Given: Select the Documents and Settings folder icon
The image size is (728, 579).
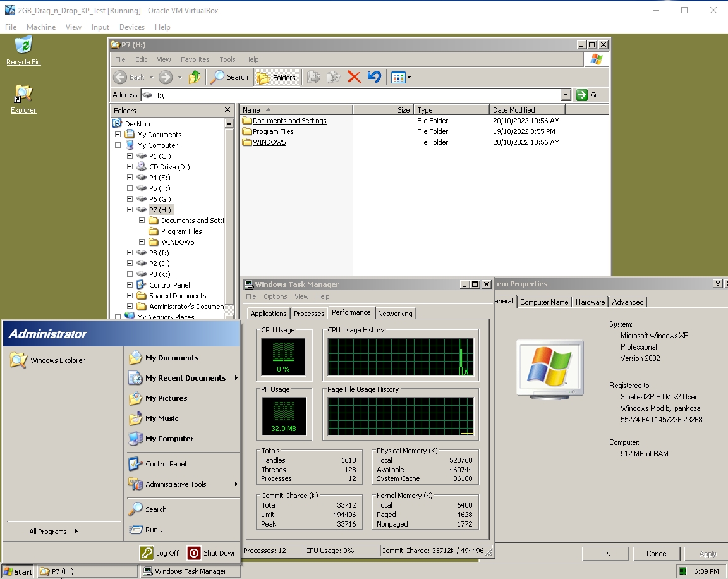Looking at the screenshot, I should (247, 121).
